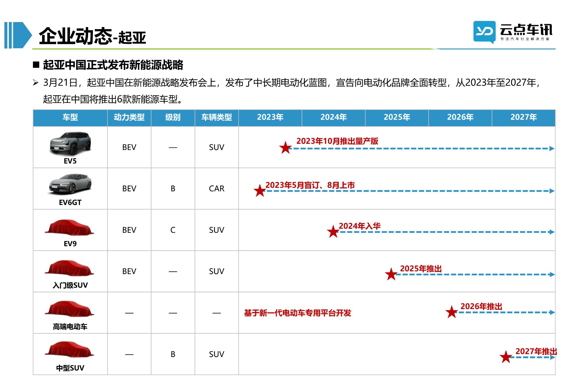This screenshot has height=392, width=588.
Task: Select the covered 高端电动车 car image
Action: (70, 308)
